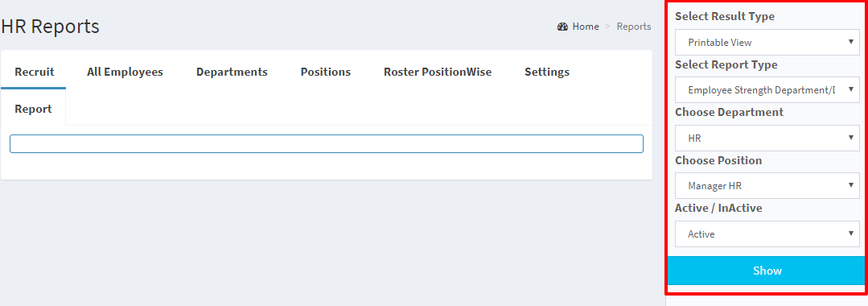The image size is (868, 306).
Task: Open the Roster PositionWise tab
Action: 438,72
